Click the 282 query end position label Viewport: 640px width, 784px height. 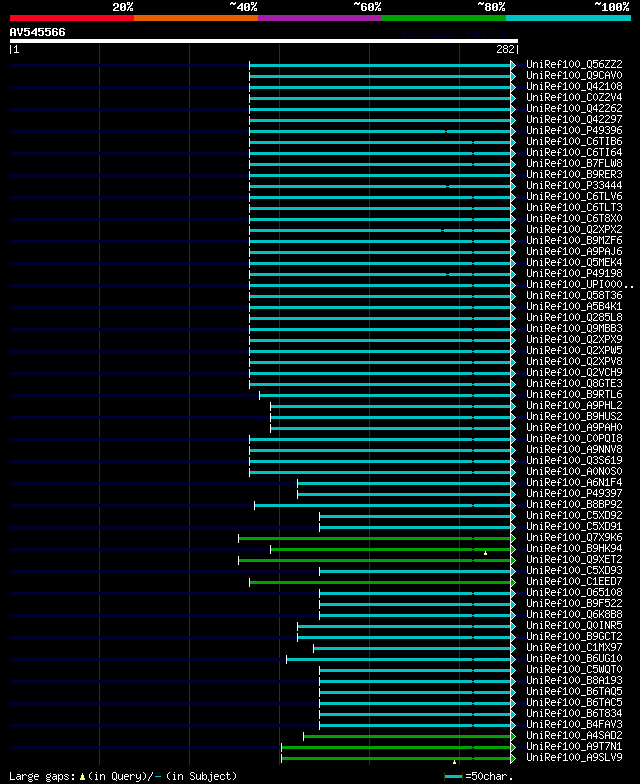coord(506,49)
